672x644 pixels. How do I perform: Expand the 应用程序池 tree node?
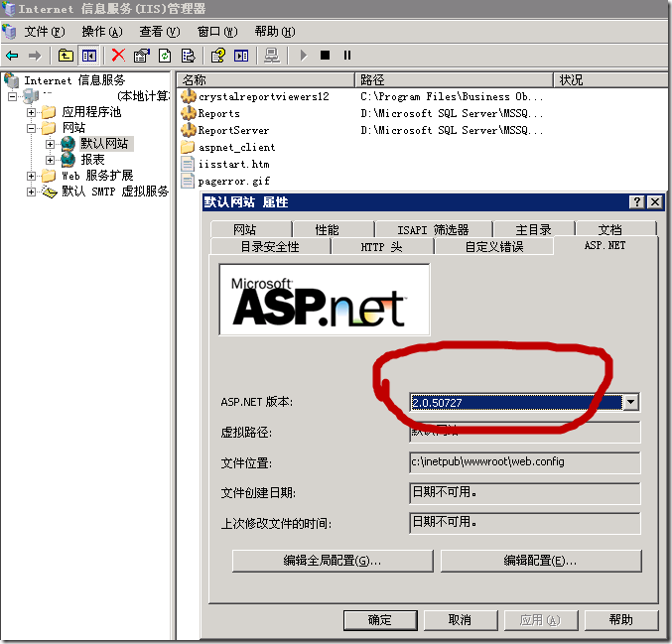pyautogui.click(x=31, y=112)
